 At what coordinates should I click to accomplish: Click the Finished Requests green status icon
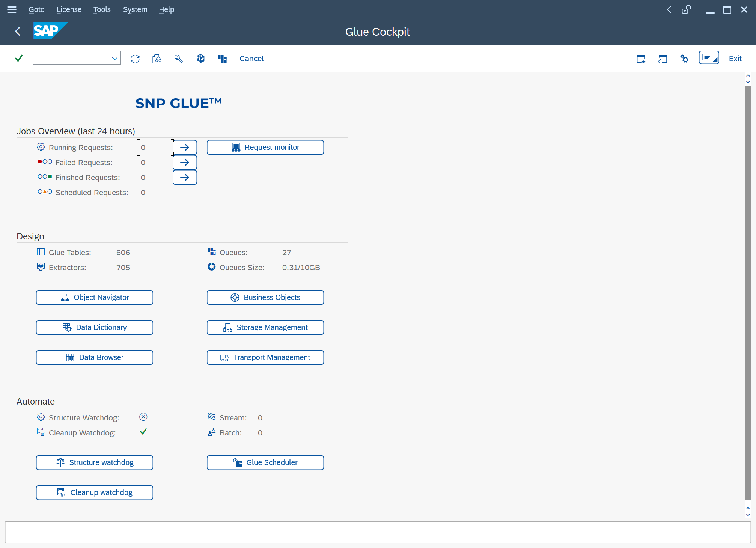click(x=45, y=177)
